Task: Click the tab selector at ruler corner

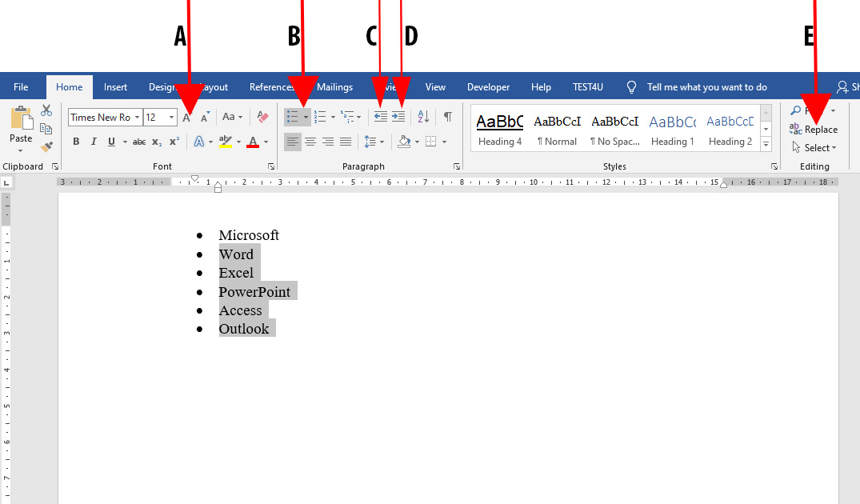Action: click(6, 182)
